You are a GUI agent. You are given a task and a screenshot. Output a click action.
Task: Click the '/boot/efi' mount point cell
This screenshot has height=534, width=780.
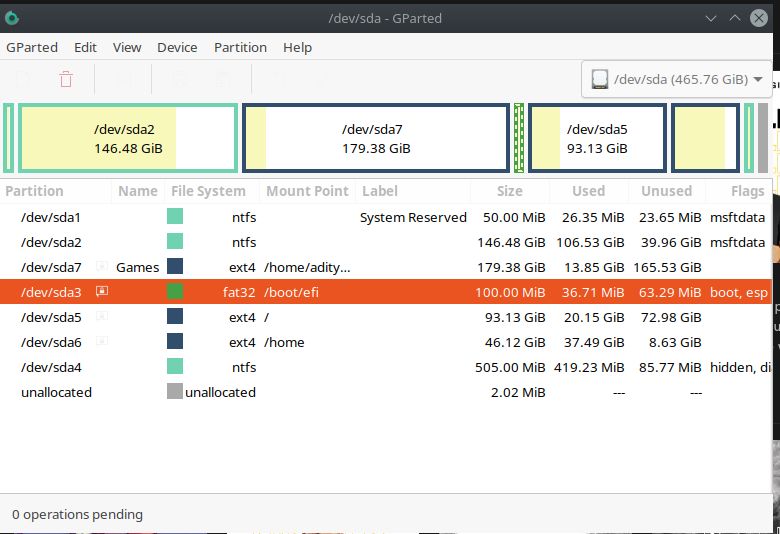291,292
